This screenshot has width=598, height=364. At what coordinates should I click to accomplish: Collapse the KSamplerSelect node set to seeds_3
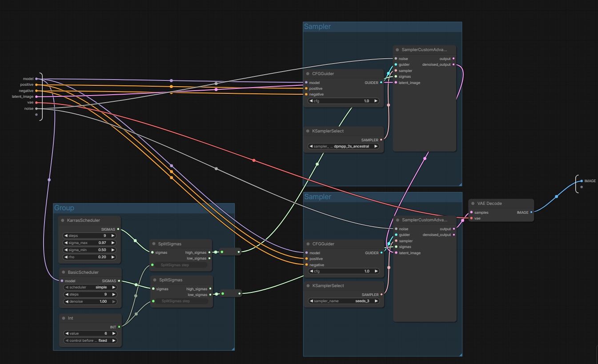(x=308, y=286)
